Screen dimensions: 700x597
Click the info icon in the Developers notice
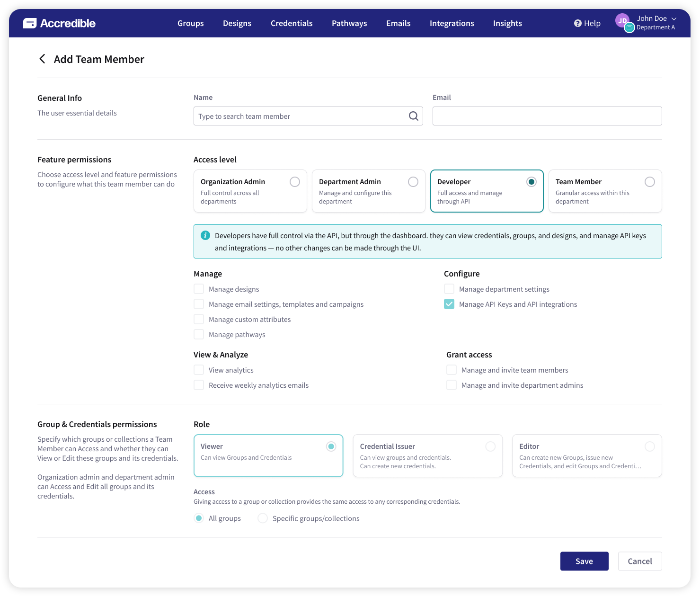[205, 235]
